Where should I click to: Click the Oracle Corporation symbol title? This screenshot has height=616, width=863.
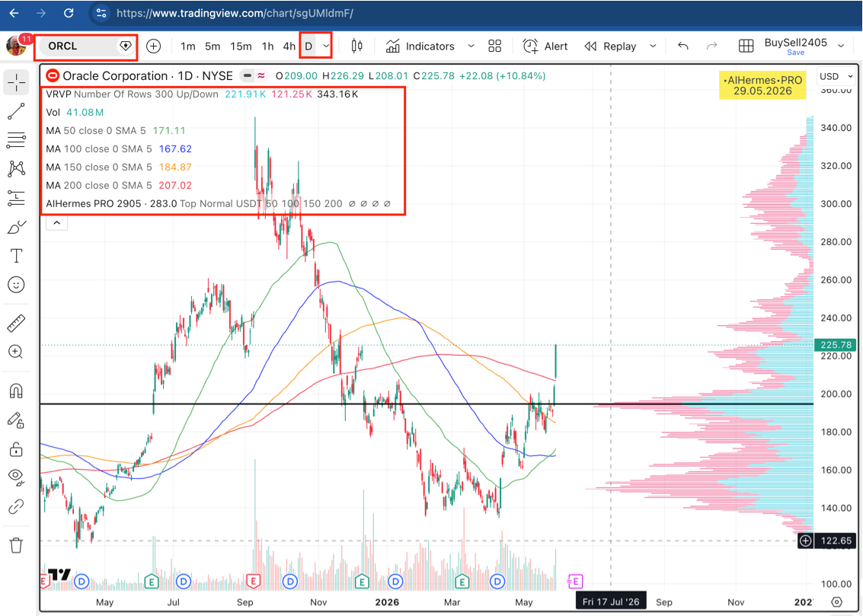(x=148, y=76)
